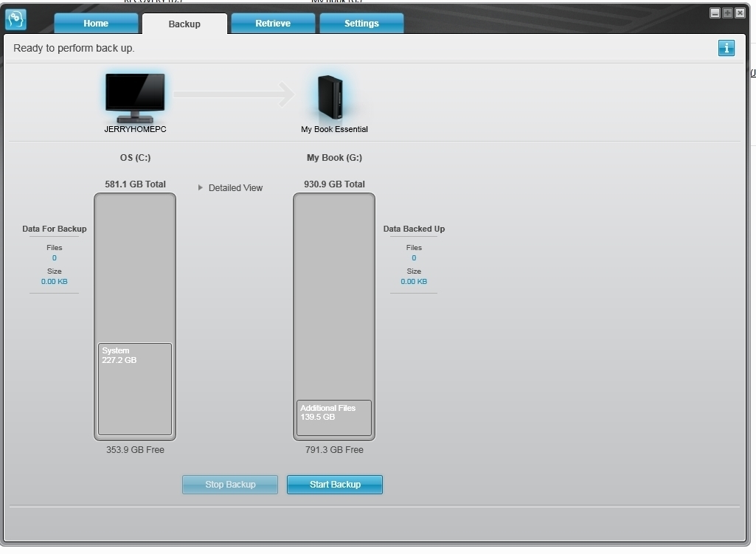
Task: Switch to the Home tab
Action: 96,24
